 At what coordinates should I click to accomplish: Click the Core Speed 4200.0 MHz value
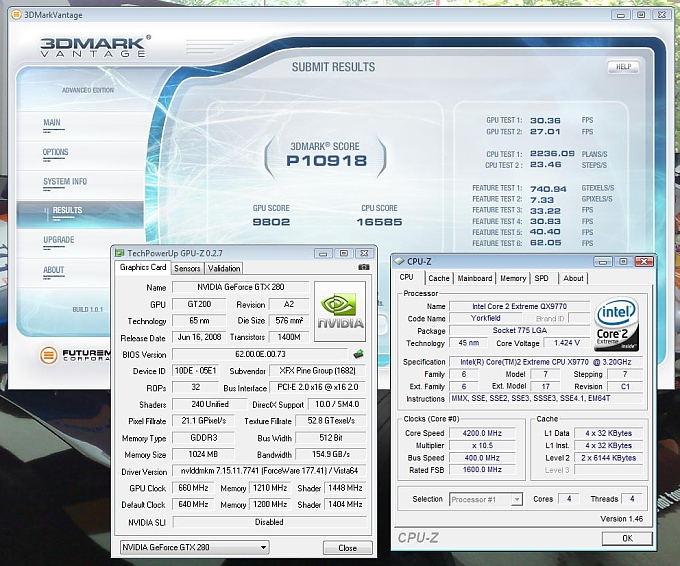tap(482, 433)
